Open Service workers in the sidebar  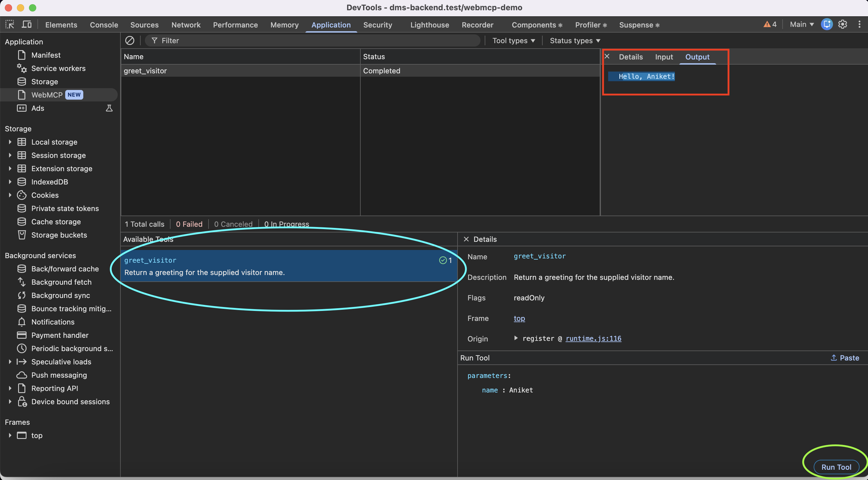(x=58, y=69)
